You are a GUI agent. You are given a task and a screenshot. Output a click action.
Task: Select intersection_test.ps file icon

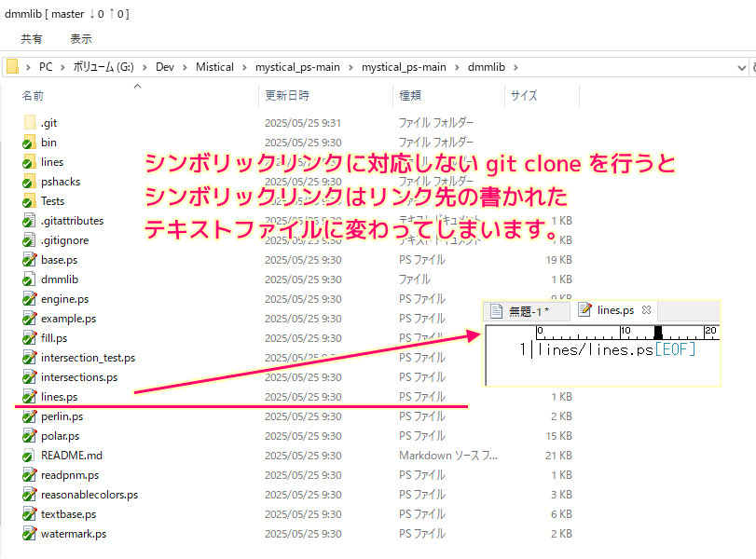click(x=30, y=358)
